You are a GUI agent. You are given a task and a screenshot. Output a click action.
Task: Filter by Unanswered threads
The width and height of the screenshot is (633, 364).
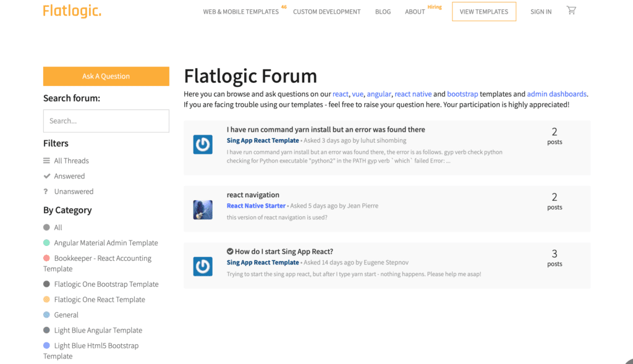pyautogui.click(x=74, y=192)
